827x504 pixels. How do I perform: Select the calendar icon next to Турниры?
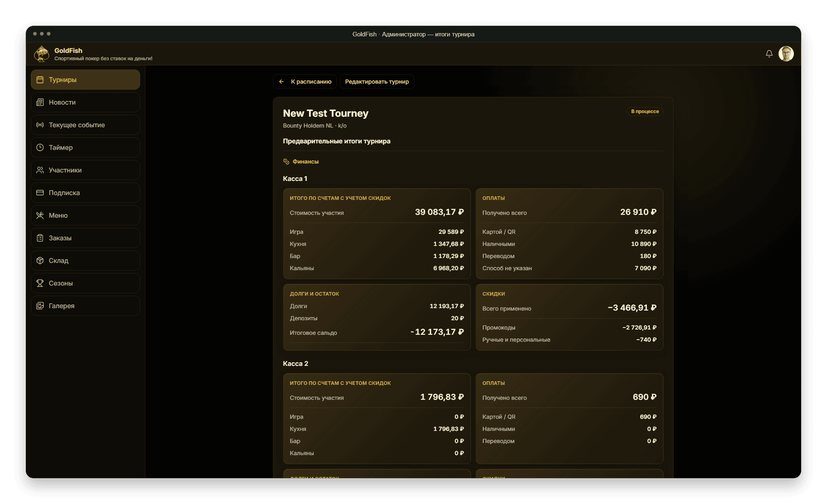[40, 80]
